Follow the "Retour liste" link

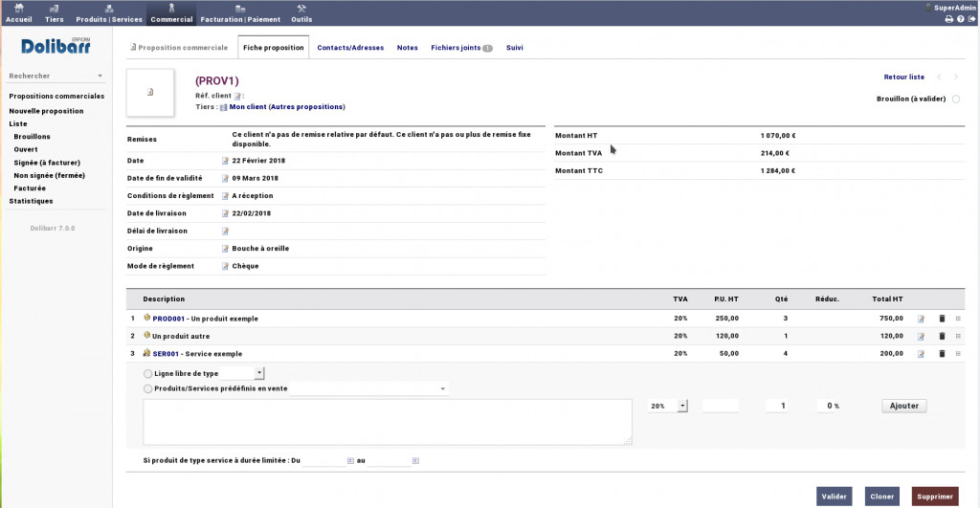903,77
